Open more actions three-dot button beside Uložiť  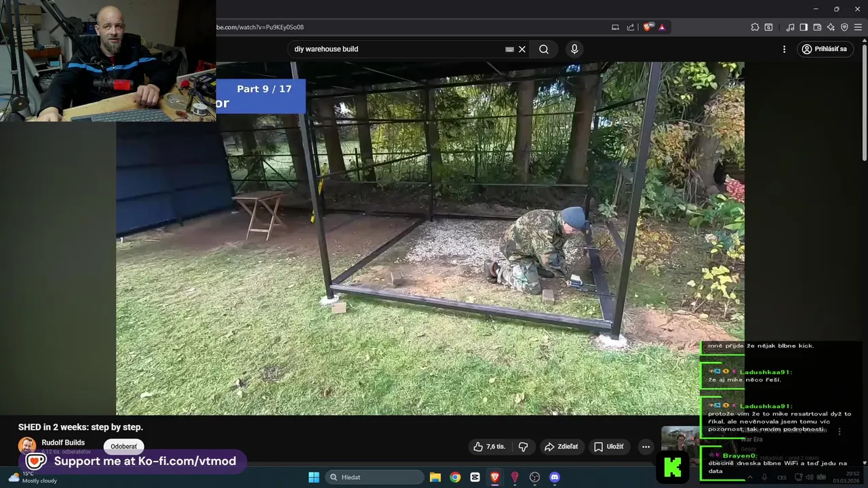(x=646, y=447)
